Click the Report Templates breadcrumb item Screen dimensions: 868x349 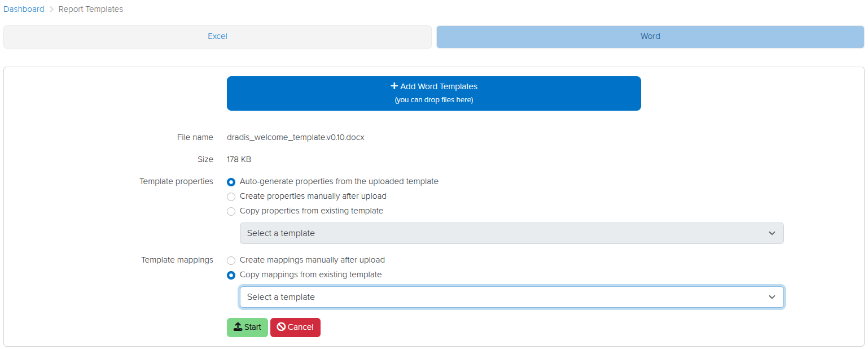pyautogui.click(x=91, y=9)
